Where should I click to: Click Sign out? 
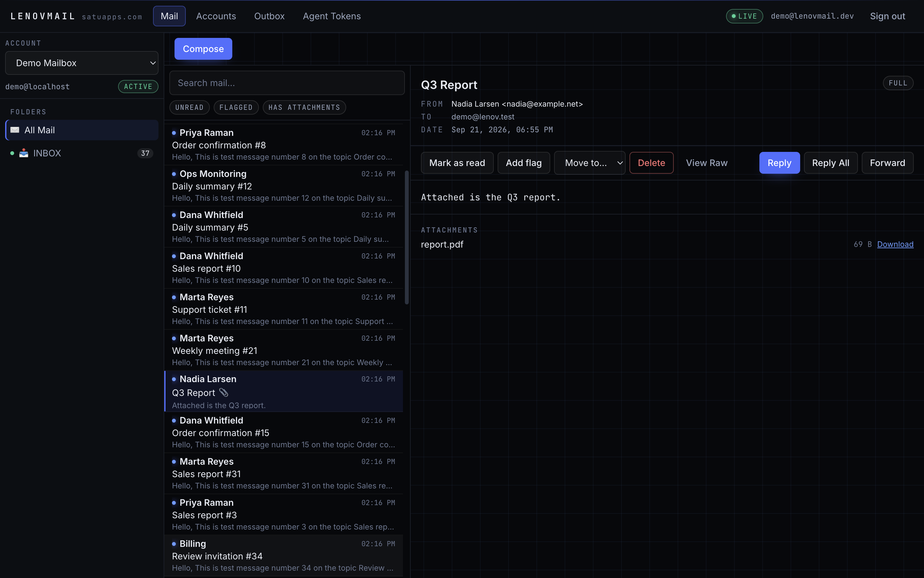click(x=887, y=16)
